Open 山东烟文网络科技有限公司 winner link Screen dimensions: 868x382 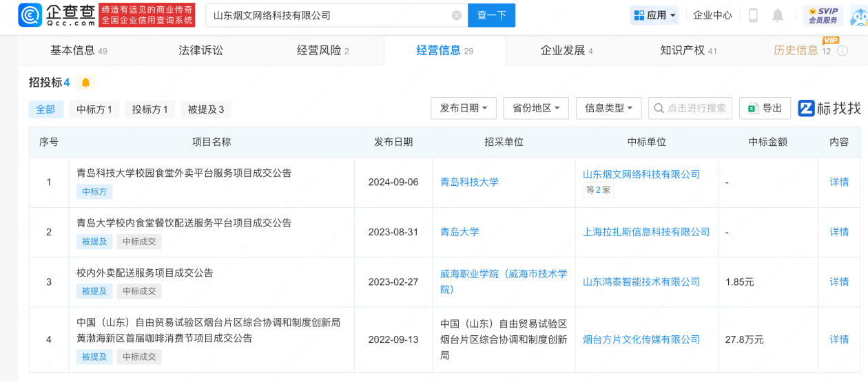641,174
